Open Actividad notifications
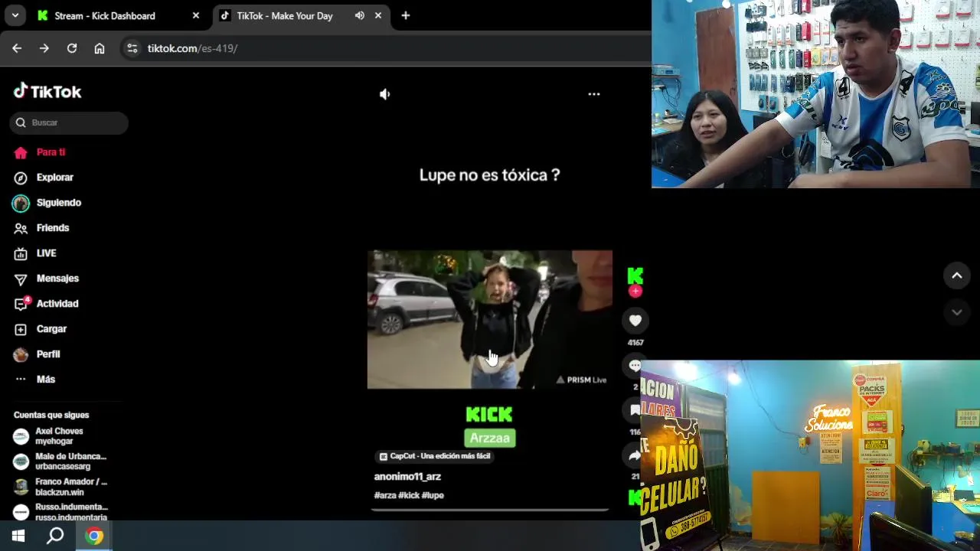 [x=57, y=304]
